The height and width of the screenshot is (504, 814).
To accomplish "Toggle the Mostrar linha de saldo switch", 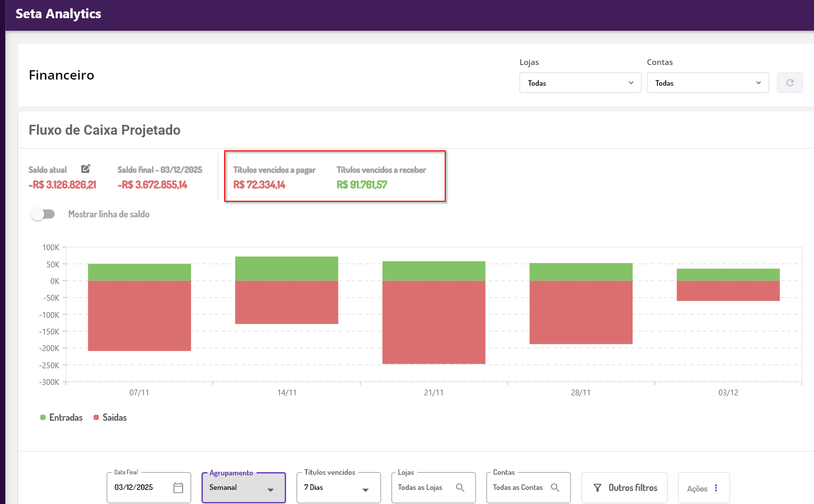I will [43, 214].
